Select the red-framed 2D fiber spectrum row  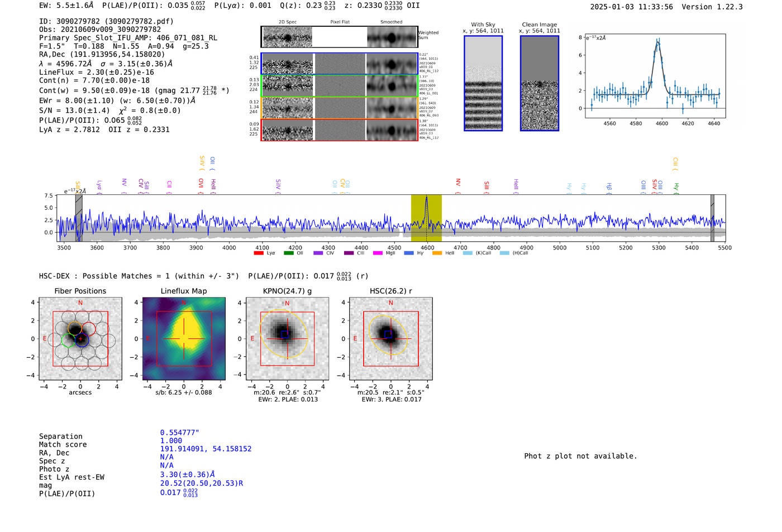(340, 130)
